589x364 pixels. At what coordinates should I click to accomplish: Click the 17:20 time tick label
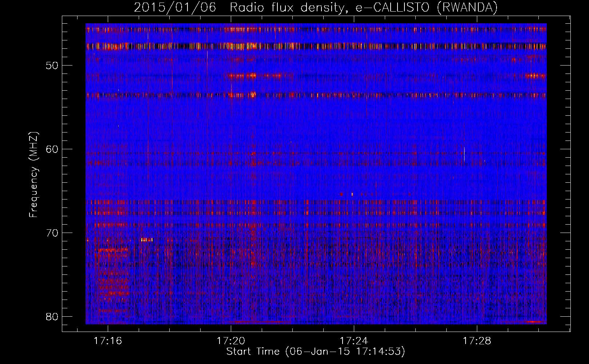231,341
